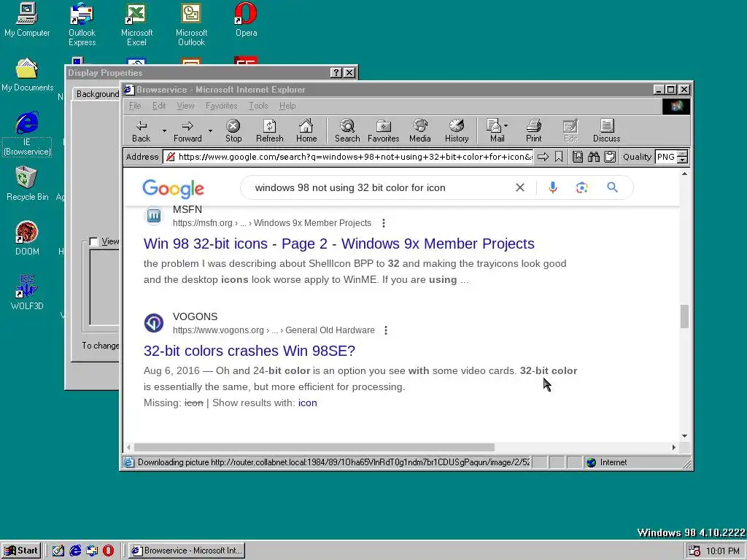Click the Google logo

[174, 189]
